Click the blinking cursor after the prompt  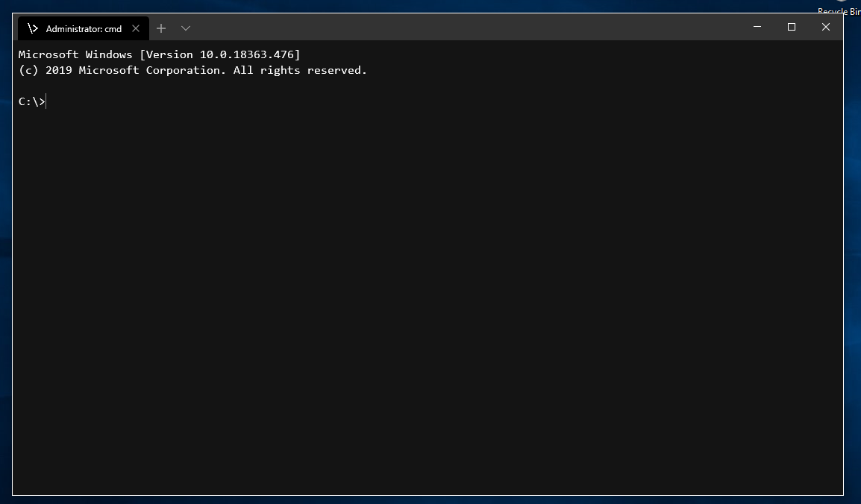(46, 101)
